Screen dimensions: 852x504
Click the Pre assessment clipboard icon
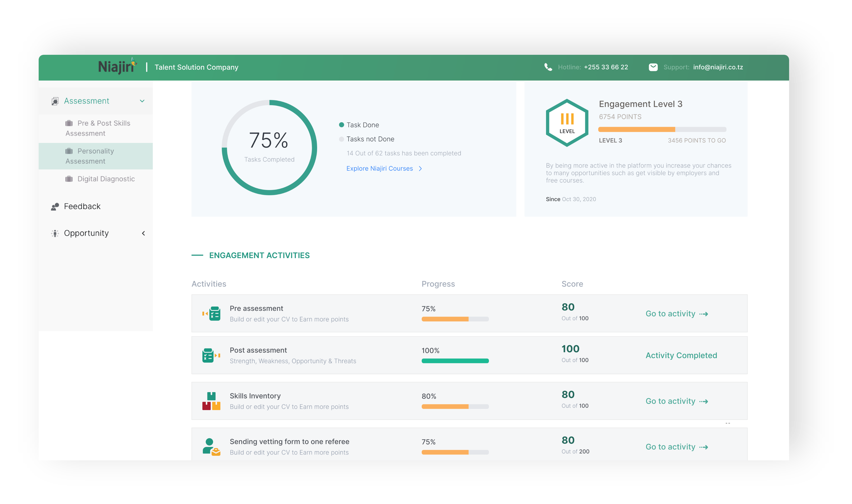[211, 313]
